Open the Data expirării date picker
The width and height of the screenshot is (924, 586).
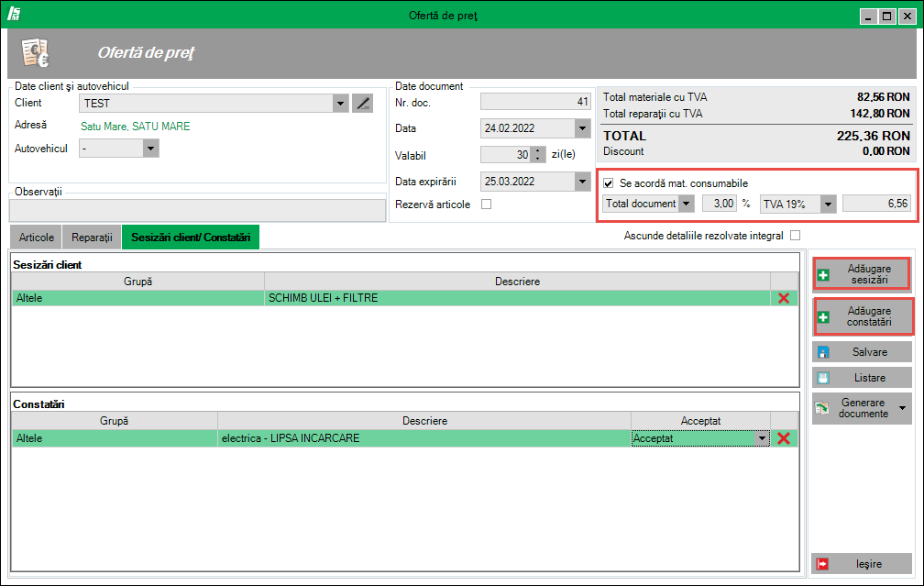[582, 182]
